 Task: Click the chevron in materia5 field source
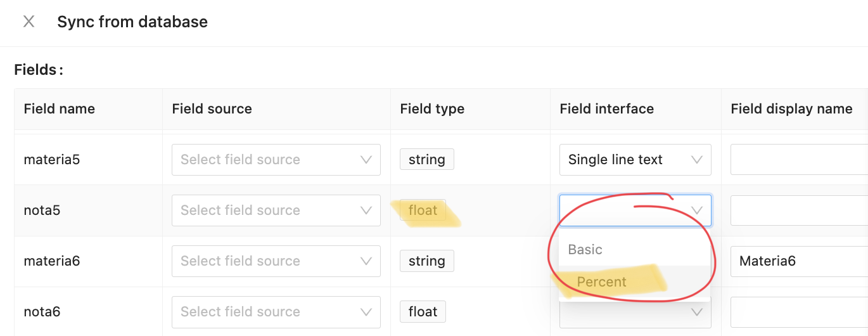[x=366, y=160]
